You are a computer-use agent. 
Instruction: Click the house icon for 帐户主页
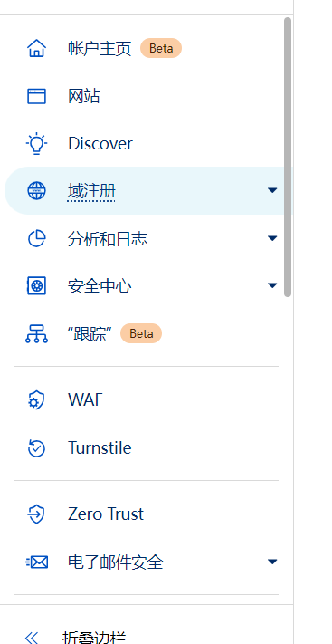36,48
